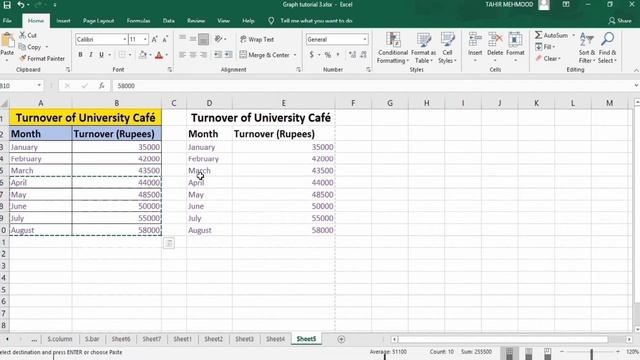
Task: Toggle Merge & Center
Action: click(x=264, y=55)
